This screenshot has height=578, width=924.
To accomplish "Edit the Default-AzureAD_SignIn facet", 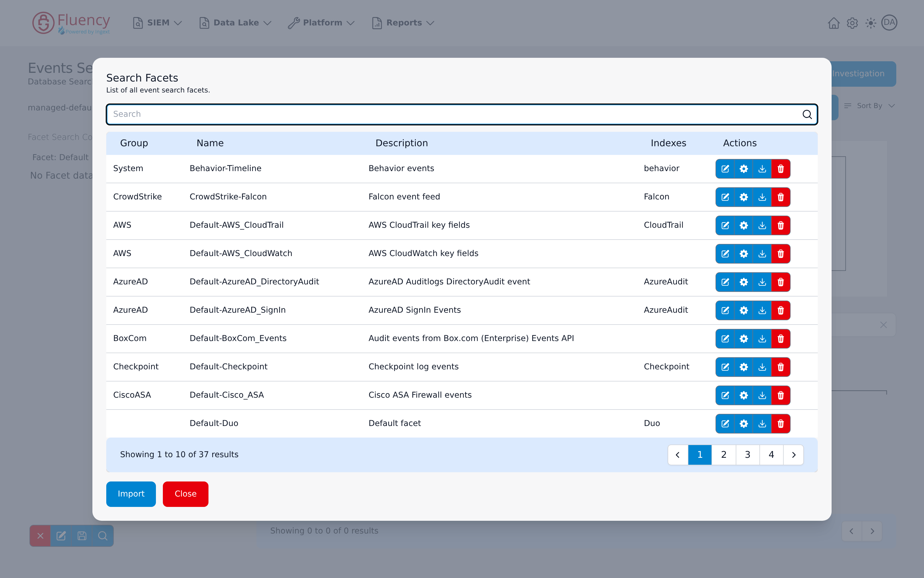I will click(725, 310).
